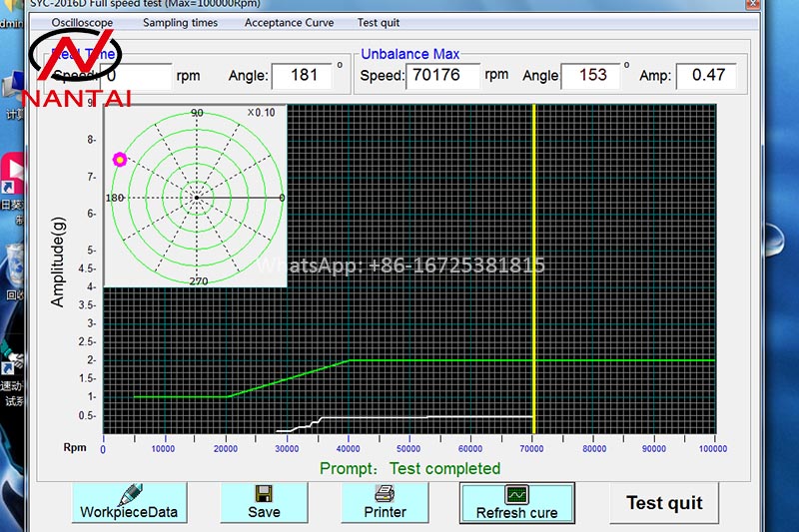Click the recycle bin desktop icon
Viewport: 799px width, 532px height.
[14, 262]
